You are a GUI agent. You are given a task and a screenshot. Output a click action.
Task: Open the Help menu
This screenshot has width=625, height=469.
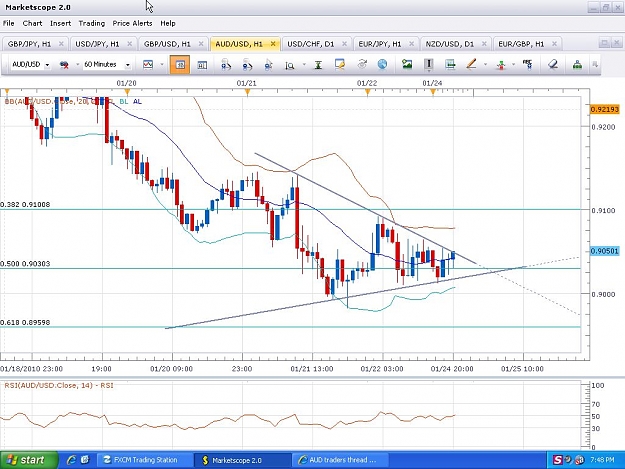click(x=168, y=24)
